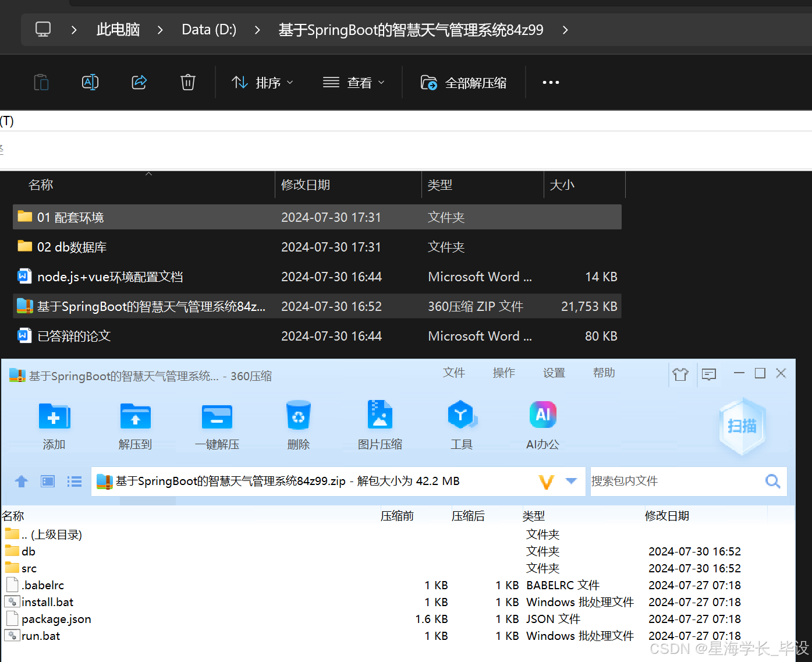Click the orange V icon in path bar
812x662 pixels.
tap(546, 482)
